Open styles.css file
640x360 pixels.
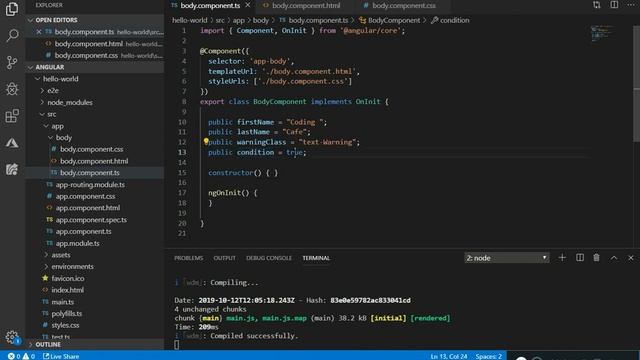(65, 325)
